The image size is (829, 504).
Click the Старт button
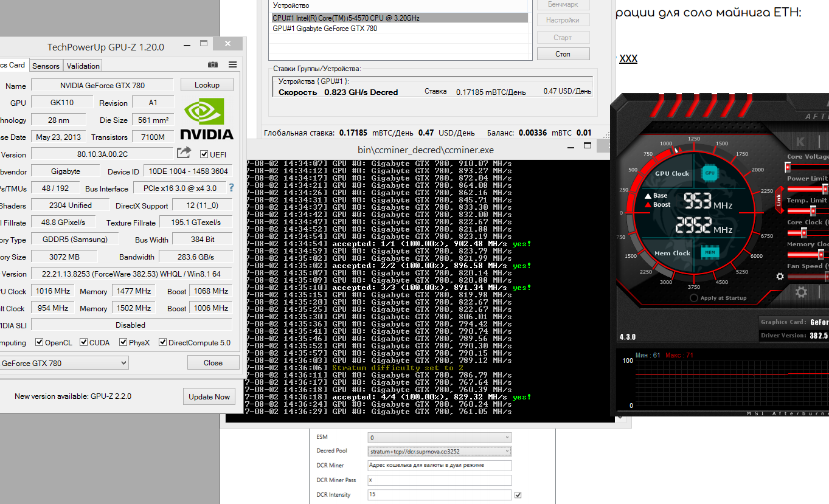pyautogui.click(x=563, y=38)
